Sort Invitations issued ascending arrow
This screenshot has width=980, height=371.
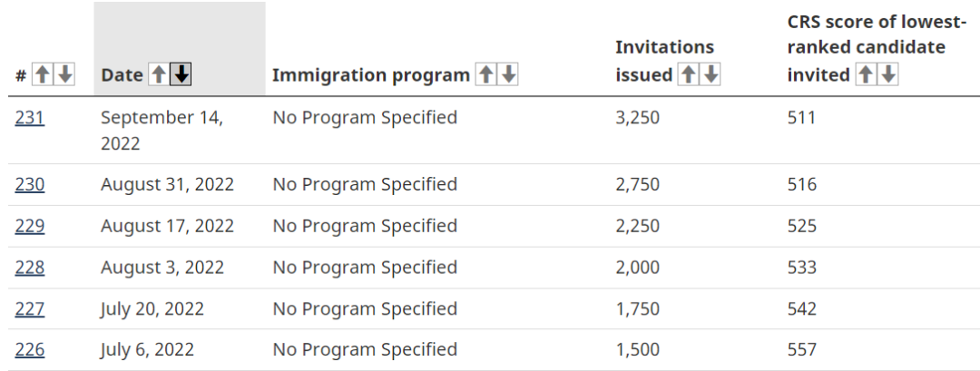click(689, 75)
